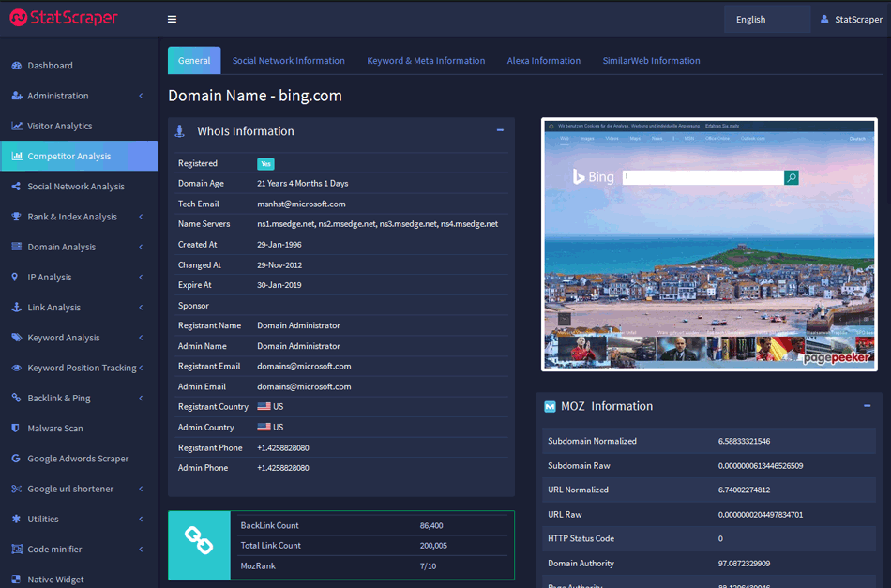The height and width of the screenshot is (588, 891).
Task: Expand the Rank & Index Analysis arrow
Action: (x=141, y=217)
